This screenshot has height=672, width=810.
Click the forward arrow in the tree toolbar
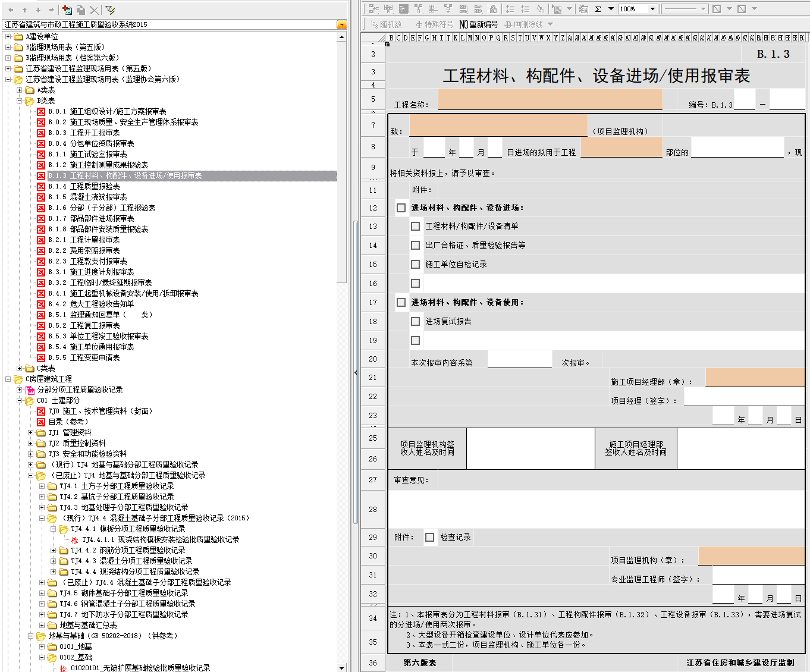click(x=51, y=10)
